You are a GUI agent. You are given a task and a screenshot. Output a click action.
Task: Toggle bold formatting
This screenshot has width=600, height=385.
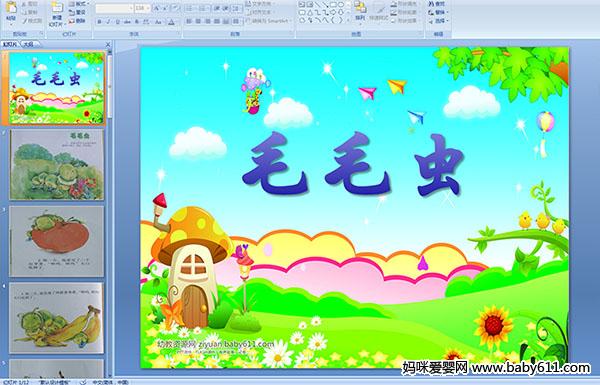pos(99,22)
